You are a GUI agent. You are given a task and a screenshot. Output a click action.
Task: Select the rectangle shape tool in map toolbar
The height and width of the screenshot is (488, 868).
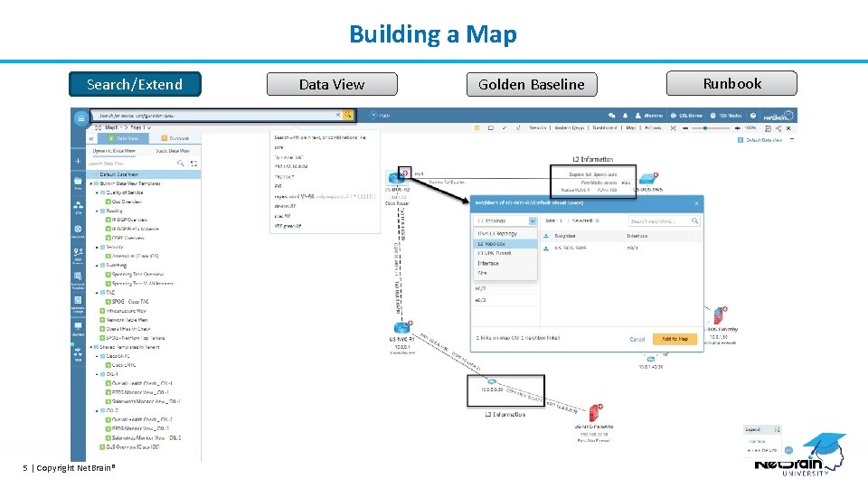(490, 127)
